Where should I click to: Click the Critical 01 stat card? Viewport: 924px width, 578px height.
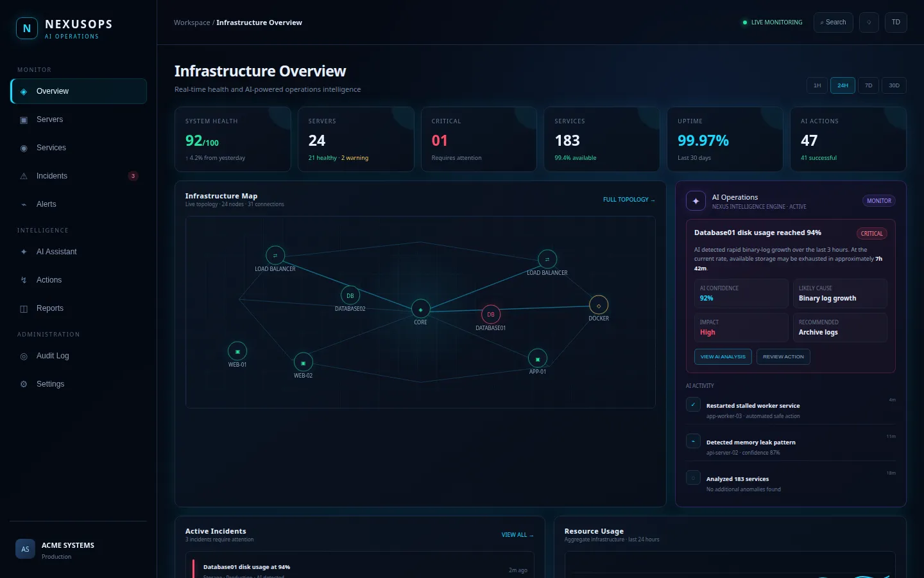coord(479,139)
